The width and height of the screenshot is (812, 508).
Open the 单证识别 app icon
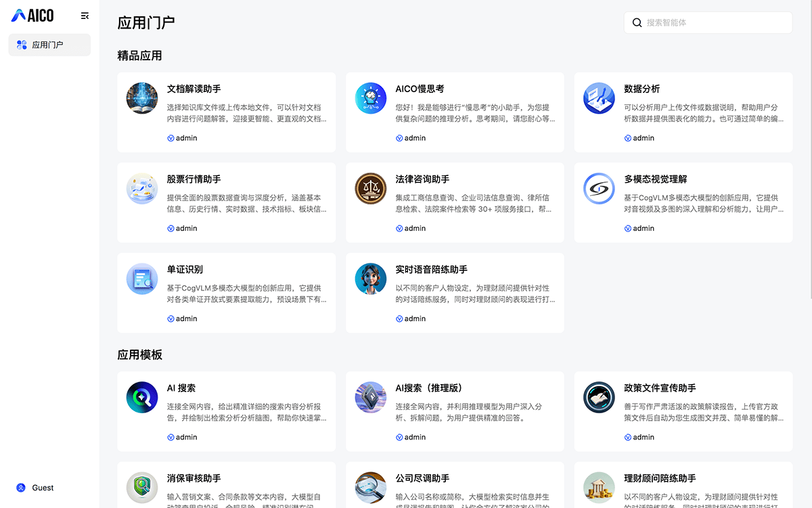click(142, 278)
